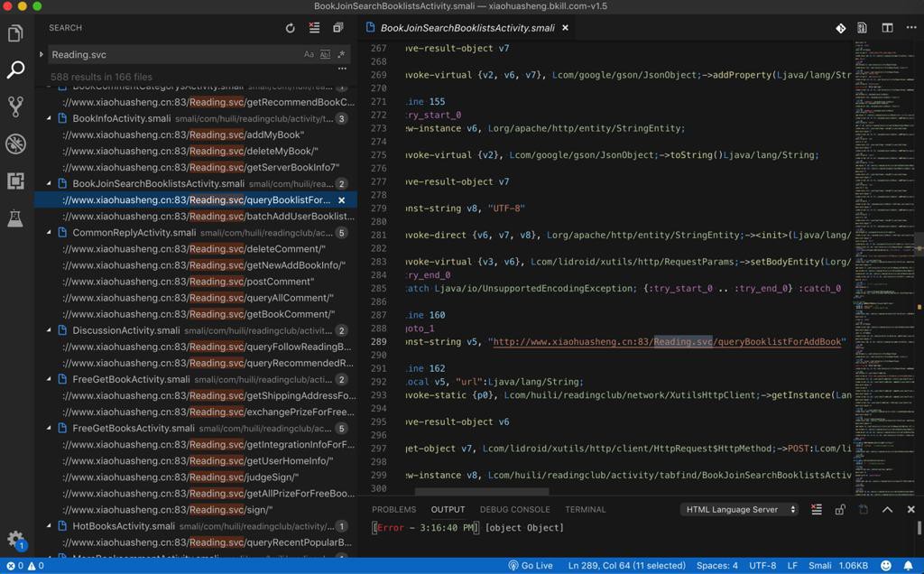Click the Output panel vertical scrollbar
Screen dimensions: 924x574
919,528
